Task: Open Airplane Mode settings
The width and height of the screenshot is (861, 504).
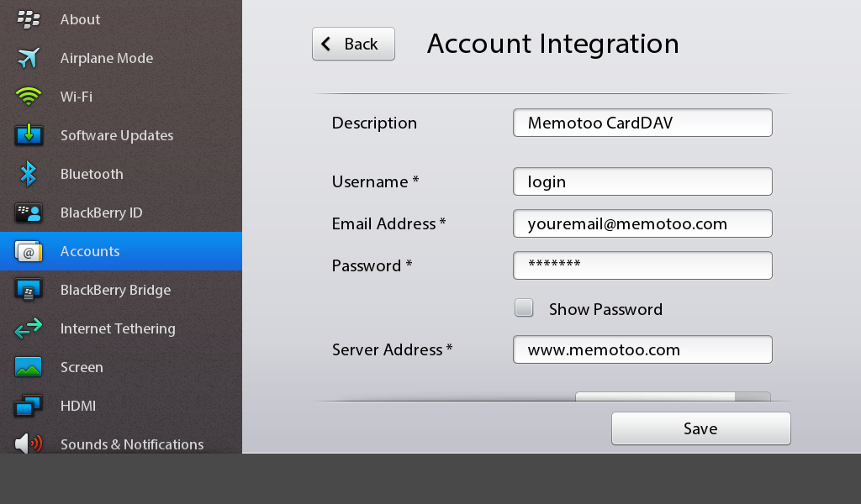Action: (121, 58)
